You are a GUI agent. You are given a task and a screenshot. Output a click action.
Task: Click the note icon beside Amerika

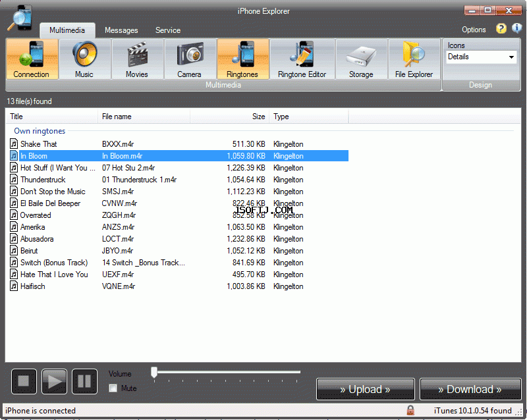[x=14, y=227]
